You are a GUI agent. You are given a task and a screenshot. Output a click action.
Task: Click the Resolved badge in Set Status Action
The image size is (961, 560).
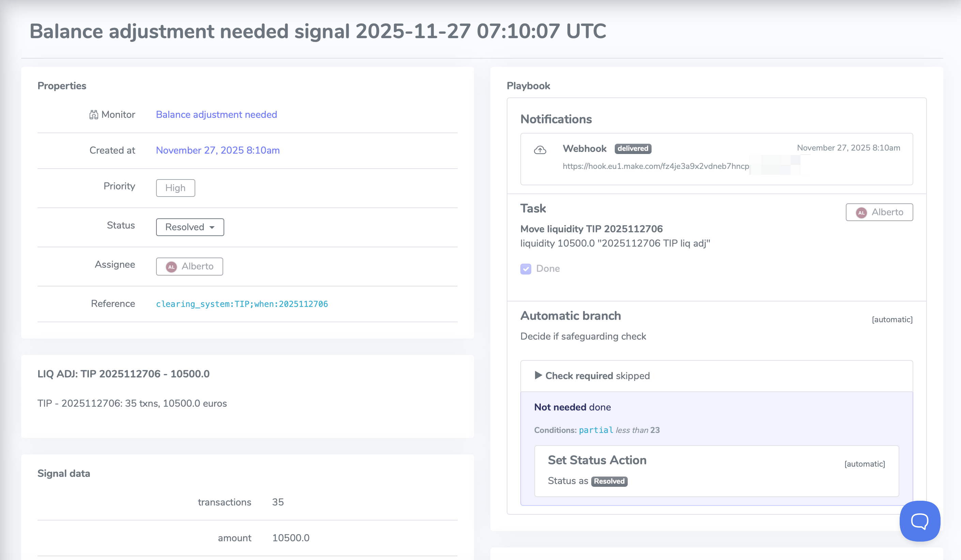click(609, 481)
